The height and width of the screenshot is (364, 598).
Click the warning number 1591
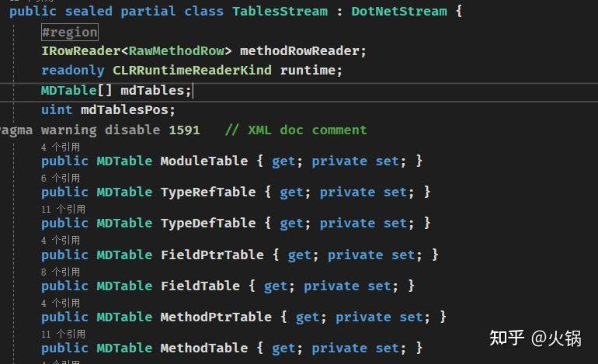point(184,130)
